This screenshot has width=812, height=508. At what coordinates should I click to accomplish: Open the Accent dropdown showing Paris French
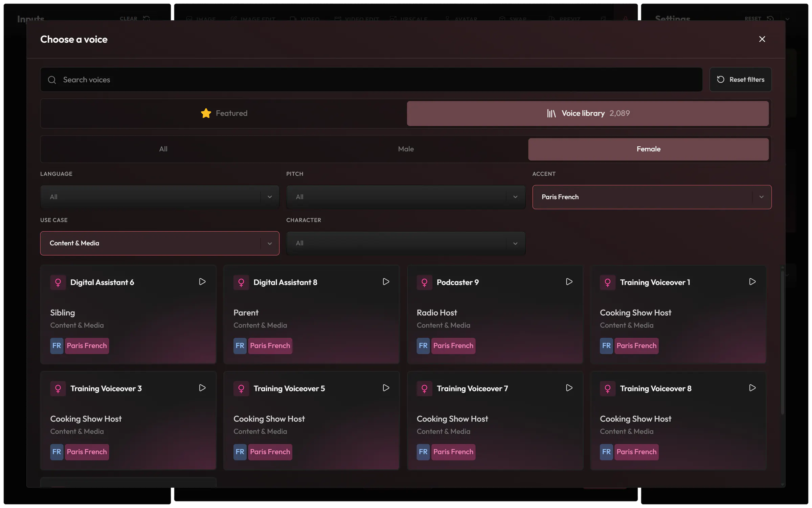click(x=652, y=197)
